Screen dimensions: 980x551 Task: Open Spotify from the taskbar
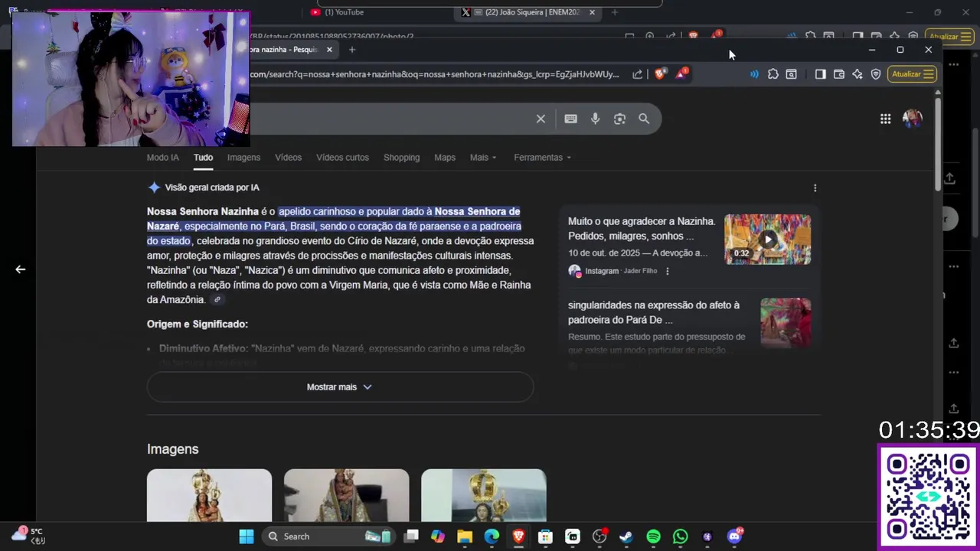point(653,536)
